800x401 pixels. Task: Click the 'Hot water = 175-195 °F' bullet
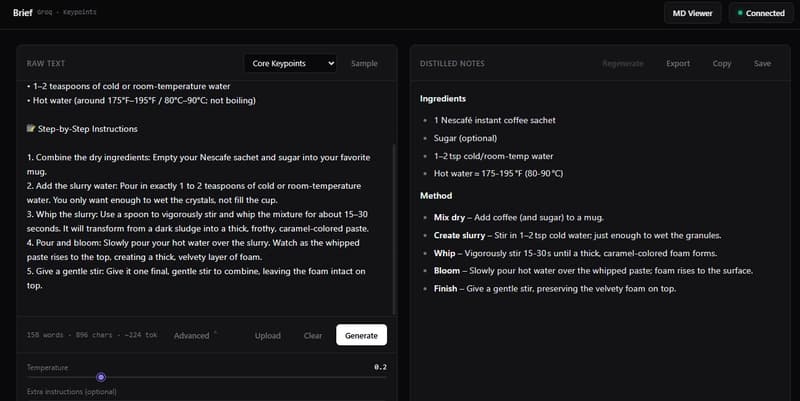[x=498, y=173]
